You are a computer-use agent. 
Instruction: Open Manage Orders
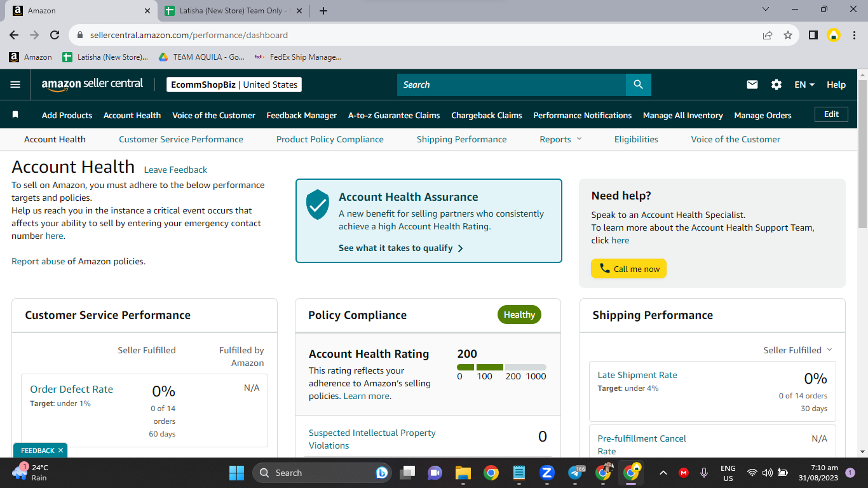(763, 115)
